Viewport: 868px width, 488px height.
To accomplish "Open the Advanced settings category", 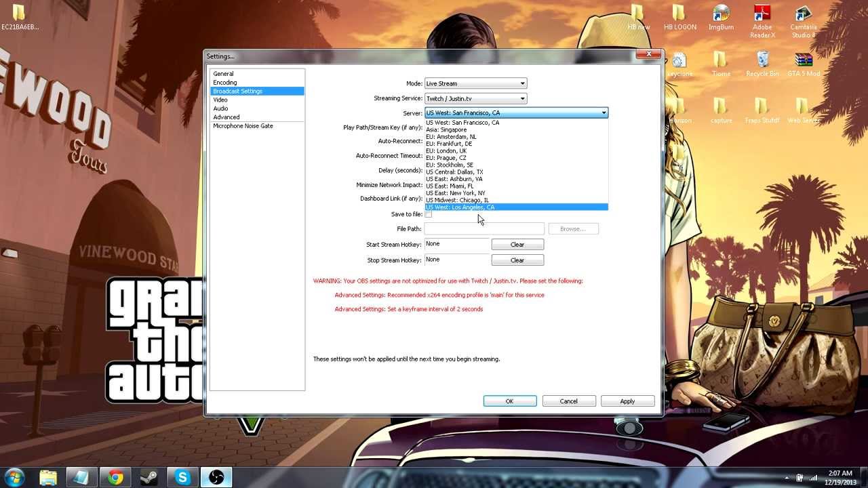I will 257,117.
